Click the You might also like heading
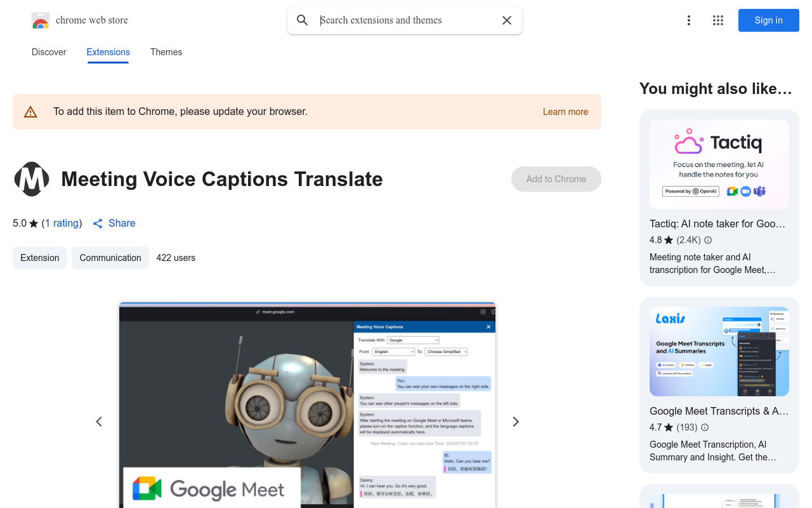Image resolution: width=812 pixels, height=508 pixels. coord(716,89)
